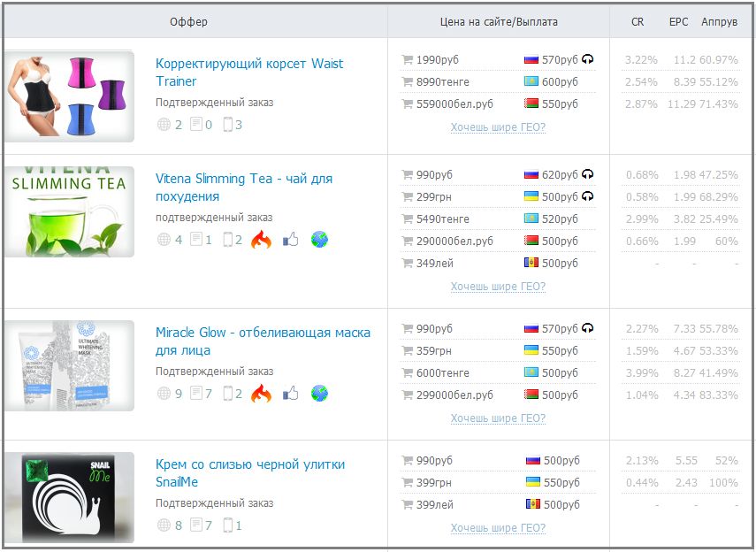This screenshot has width=756, height=552.
Task: Expand 'Хочешь шире ГЕО?' under SnailMe cream
Action: point(498,528)
